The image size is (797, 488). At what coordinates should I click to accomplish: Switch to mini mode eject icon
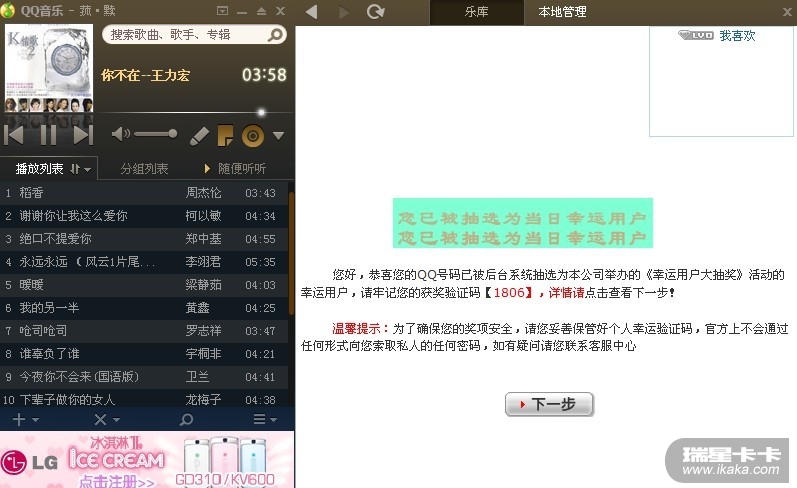pos(261,11)
